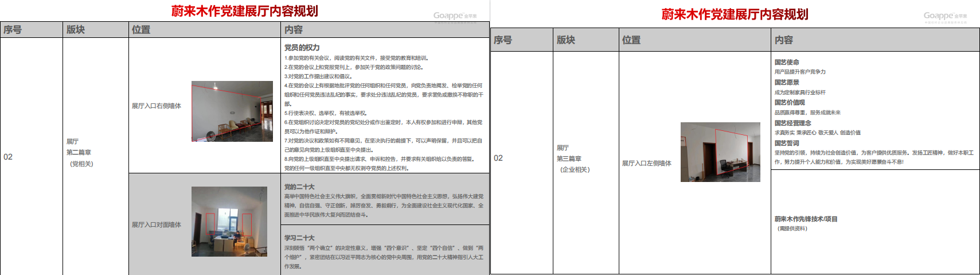Click the 党员的权力 heading
The image size is (980, 275).
(302, 48)
